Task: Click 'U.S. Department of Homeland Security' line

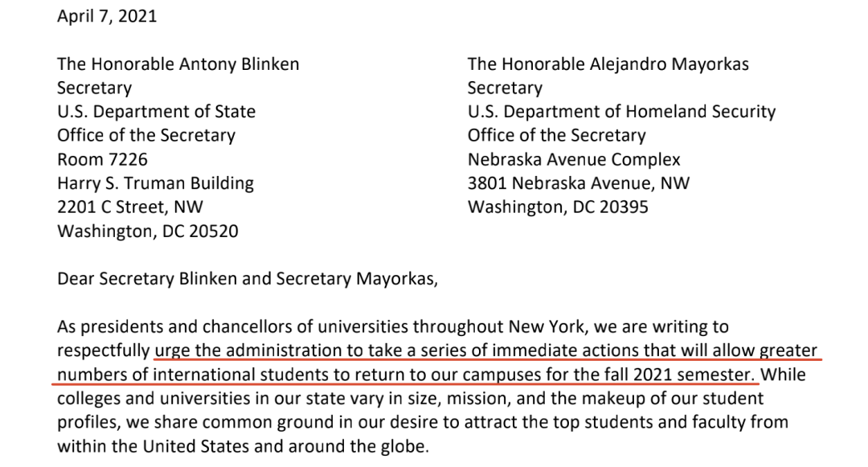Action: pos(621,112)
